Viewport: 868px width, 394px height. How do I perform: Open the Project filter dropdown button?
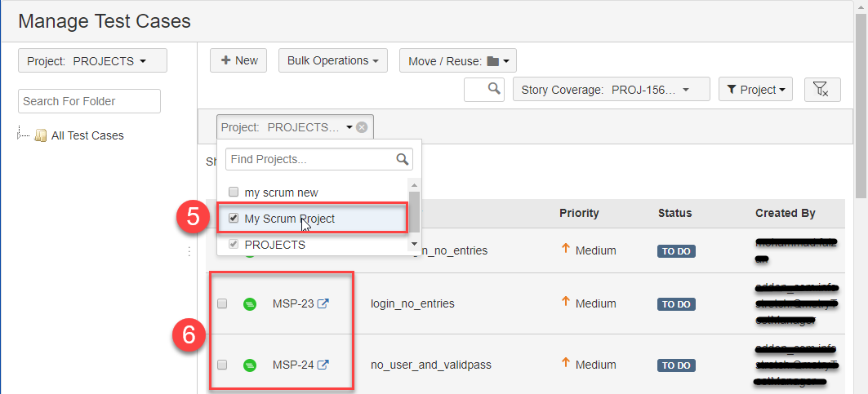pos(755,89)
